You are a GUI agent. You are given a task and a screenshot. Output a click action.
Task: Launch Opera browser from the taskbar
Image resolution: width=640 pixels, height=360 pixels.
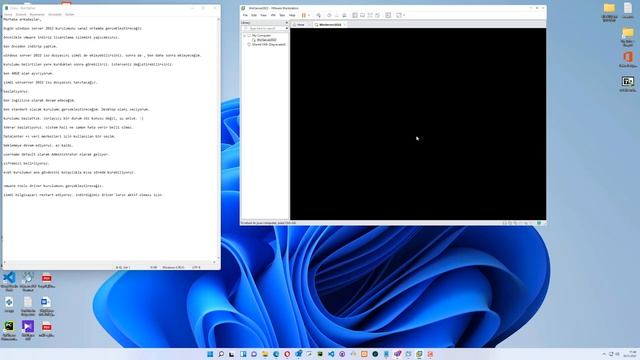[x=287, y=354]
